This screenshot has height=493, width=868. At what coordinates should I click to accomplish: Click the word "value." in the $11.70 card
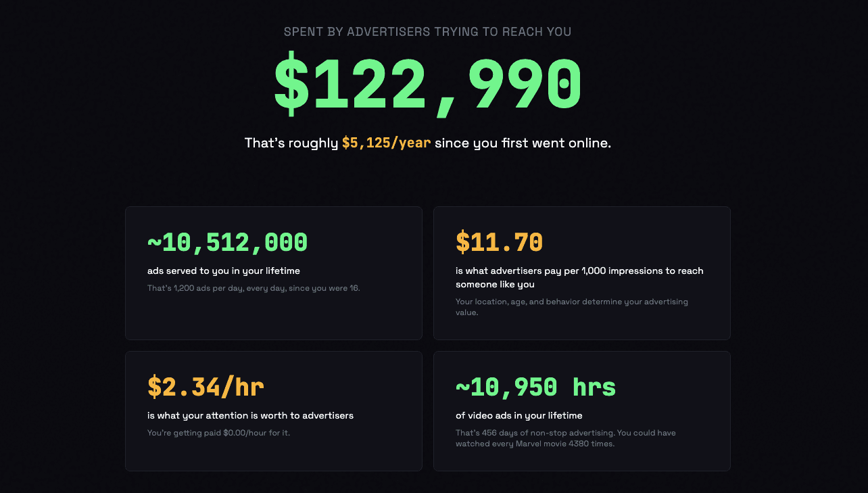(466, 313)
